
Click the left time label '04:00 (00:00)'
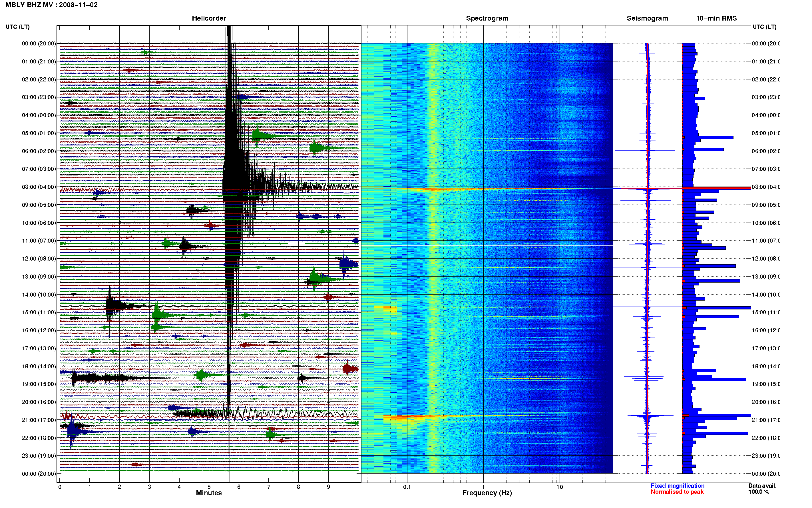(x=39, y=115)
